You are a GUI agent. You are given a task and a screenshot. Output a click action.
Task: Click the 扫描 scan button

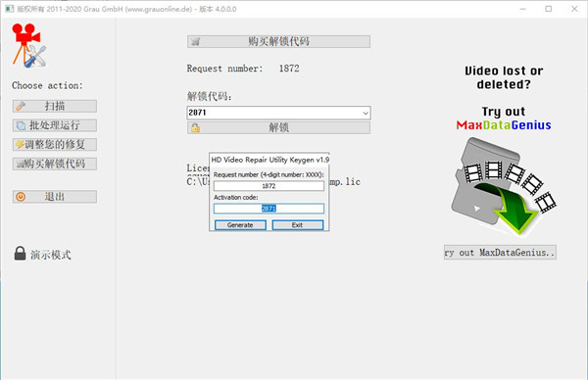point(54,106)
